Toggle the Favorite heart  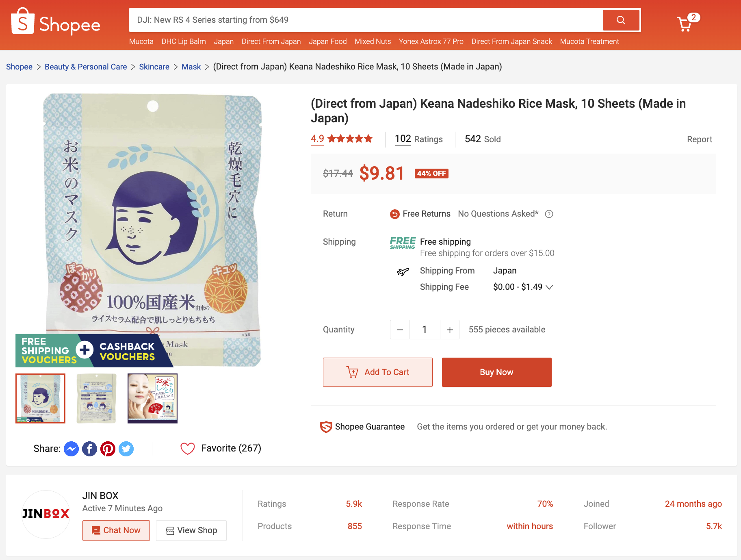click(x=188, y=448)
